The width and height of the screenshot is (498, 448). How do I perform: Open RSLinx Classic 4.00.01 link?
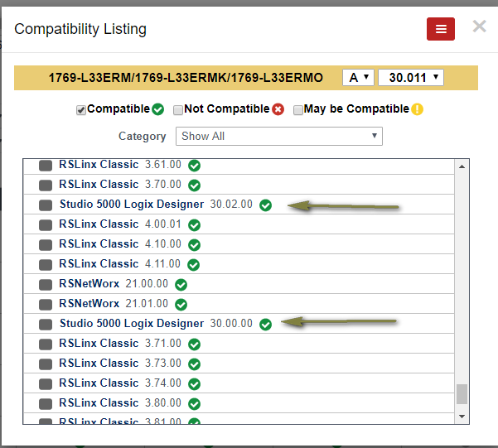99,224
